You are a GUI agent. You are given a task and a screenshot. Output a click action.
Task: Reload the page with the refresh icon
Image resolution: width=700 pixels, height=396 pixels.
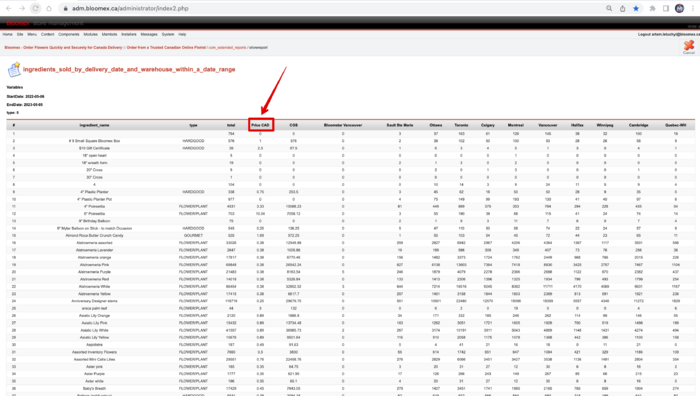35,8
